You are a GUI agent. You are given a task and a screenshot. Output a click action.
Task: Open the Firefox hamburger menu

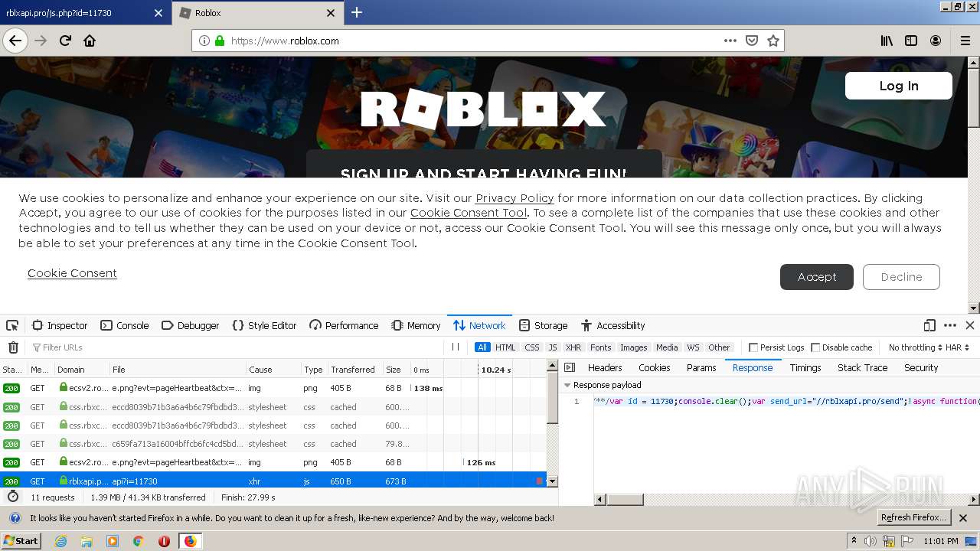965,41
